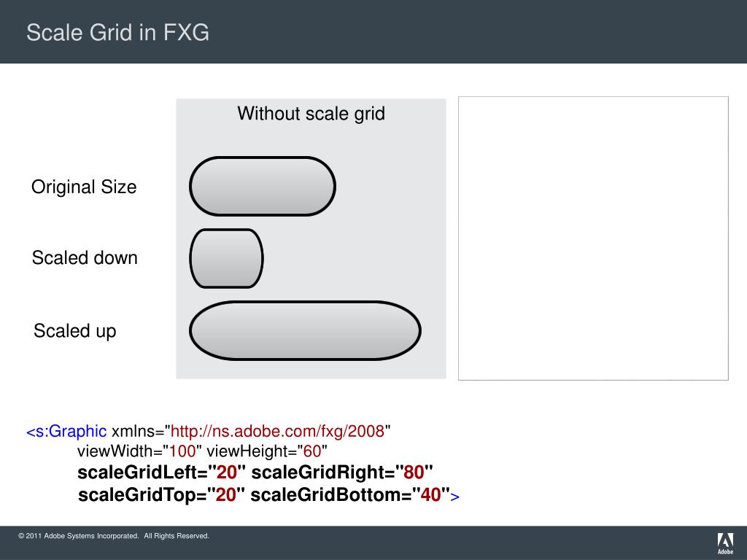
Task: Click the Adobe logo icon
Action: click(x=725, y=543)
